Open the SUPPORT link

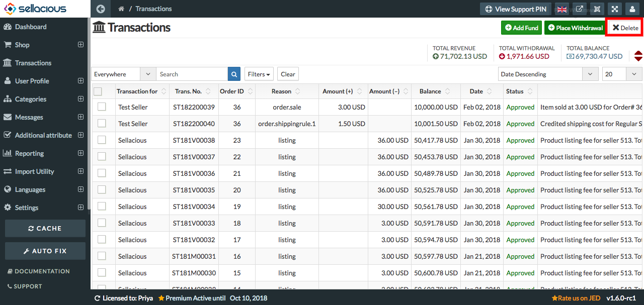[x=25, y=286]
